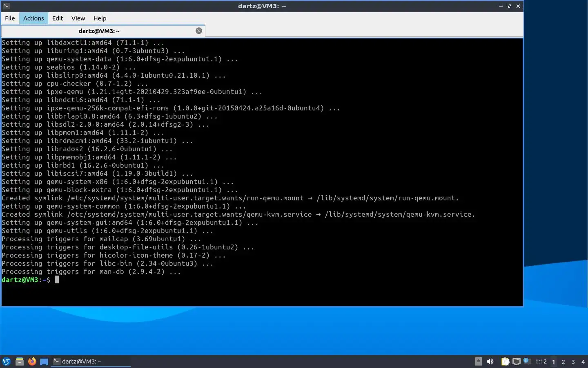Launch Firefox from the panel

(x=32, y=361)
